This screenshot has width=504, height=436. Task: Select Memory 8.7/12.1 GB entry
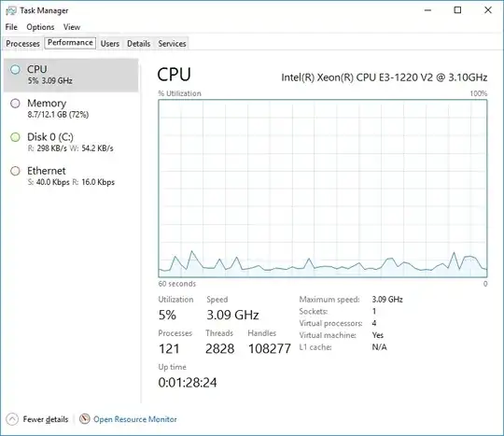(71, 108)
